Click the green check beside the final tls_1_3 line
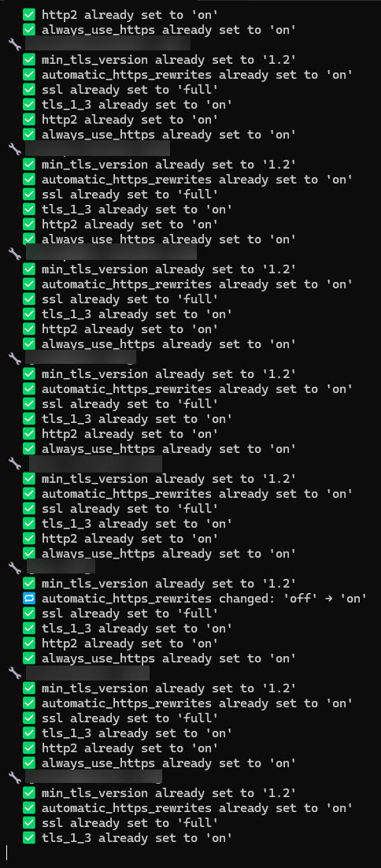The image size is (381, 868). (29, 837)
